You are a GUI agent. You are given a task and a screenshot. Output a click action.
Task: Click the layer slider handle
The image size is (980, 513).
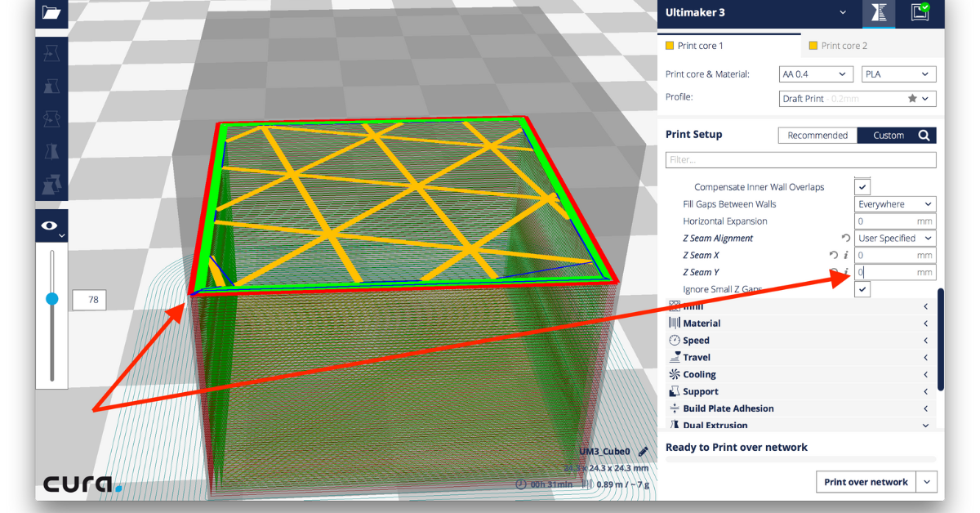pyautogui.click(x=52, y=299)
